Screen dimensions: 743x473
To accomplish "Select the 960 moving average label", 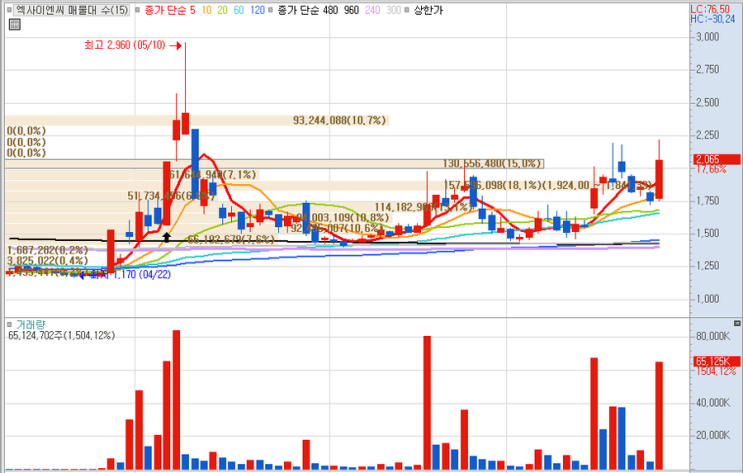I will pos(351,10).
